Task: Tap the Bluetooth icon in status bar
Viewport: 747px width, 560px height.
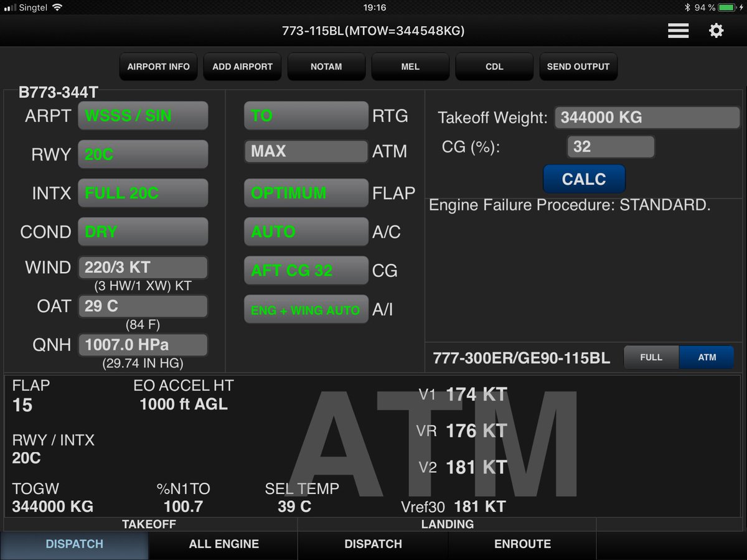Action: (x=687, y=7)
